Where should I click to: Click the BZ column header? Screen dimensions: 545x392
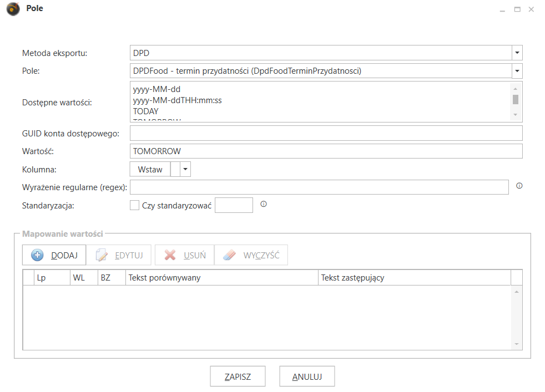[x=112, y=278]
